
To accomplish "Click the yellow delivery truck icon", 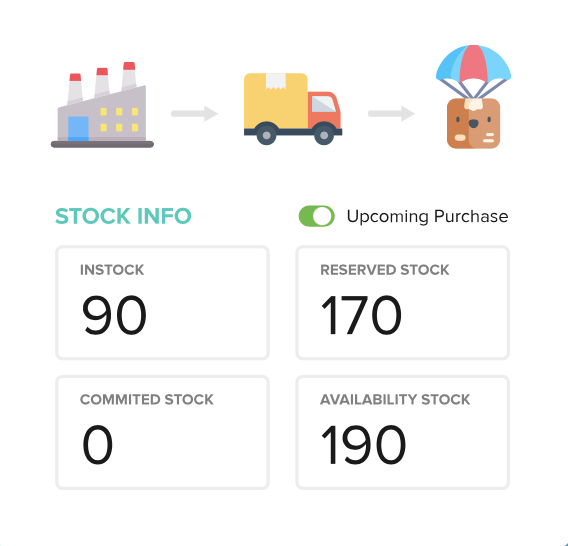I will 293,109.
